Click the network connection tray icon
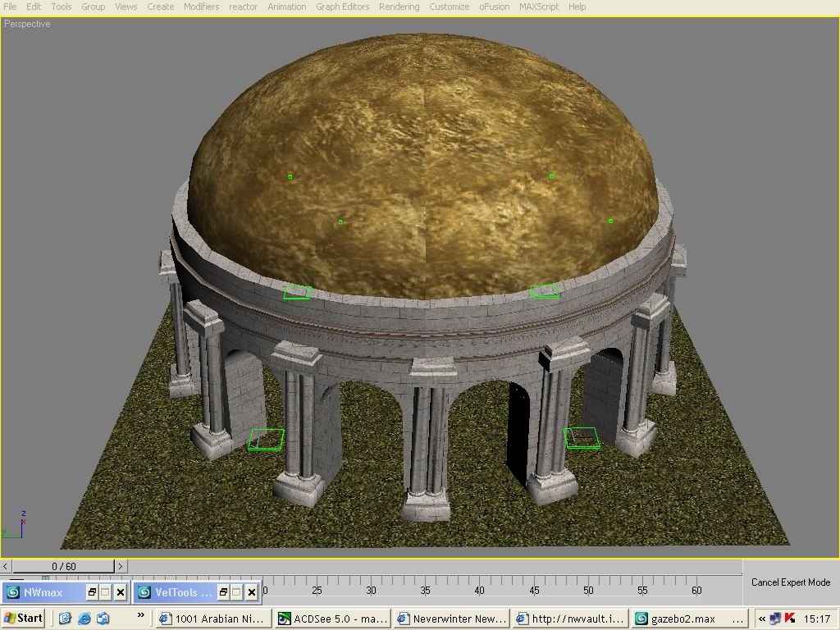840x630 pixels. point(775,619)
